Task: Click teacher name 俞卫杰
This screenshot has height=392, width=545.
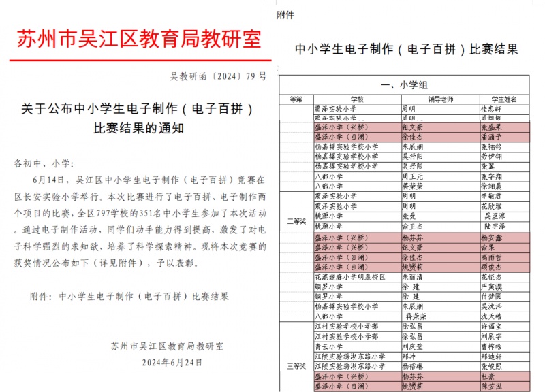Action: [x=412, y=227]
